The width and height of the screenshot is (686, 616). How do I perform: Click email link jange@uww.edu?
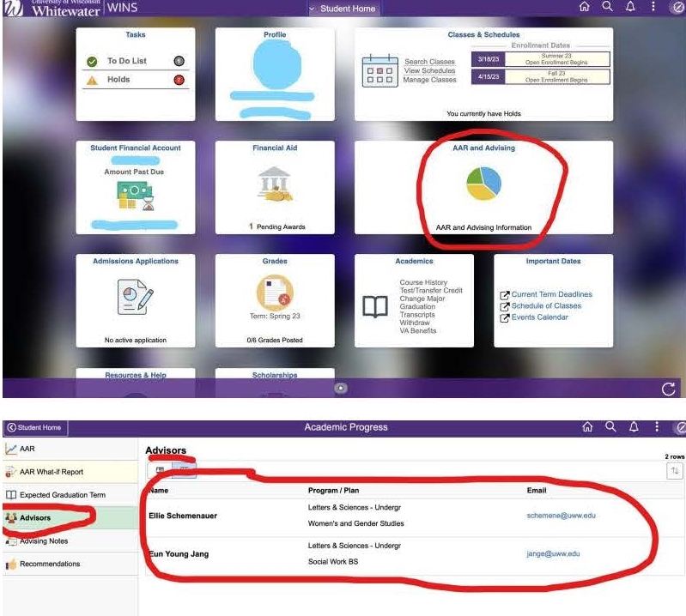point(553,553)
